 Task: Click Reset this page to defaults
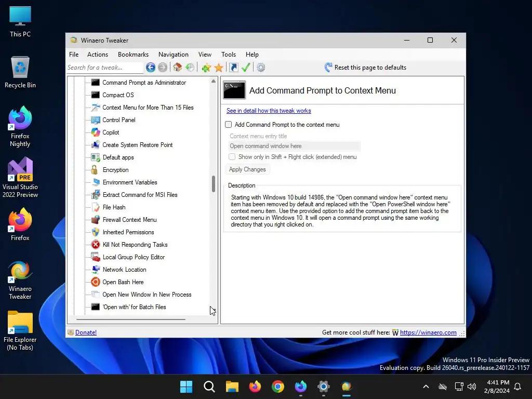pos(365,68)
